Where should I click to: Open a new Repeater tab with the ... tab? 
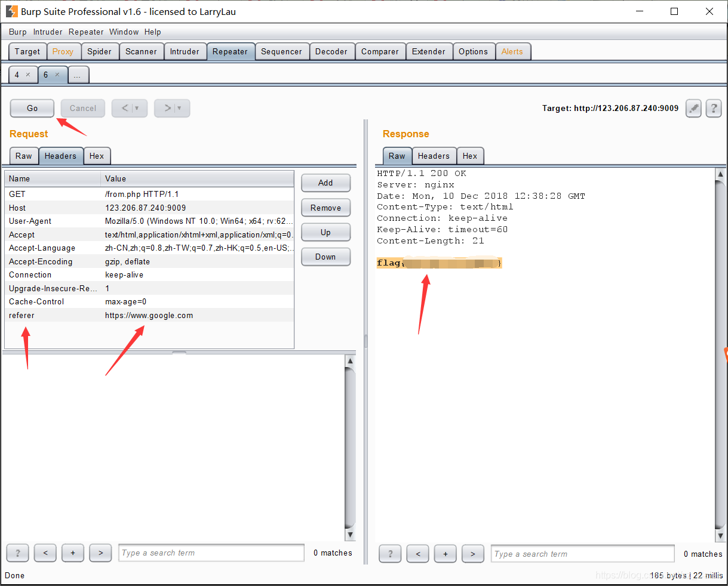(78, 75)
